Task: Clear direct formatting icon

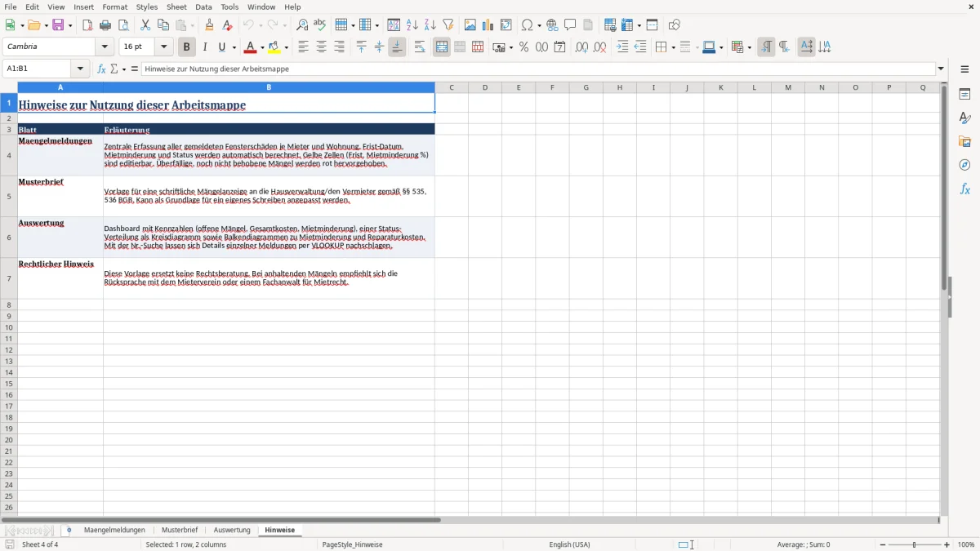Action: 227,25
